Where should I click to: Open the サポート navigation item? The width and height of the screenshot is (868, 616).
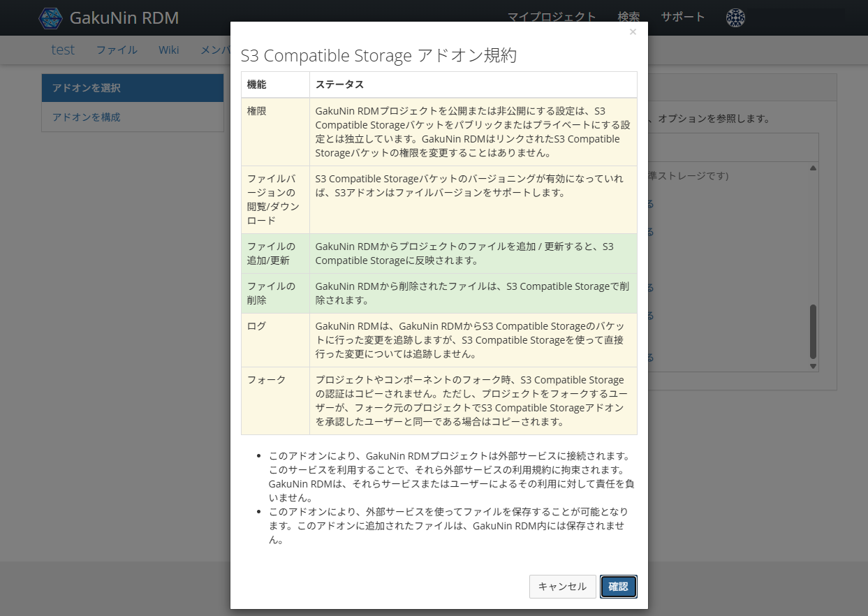682,17
